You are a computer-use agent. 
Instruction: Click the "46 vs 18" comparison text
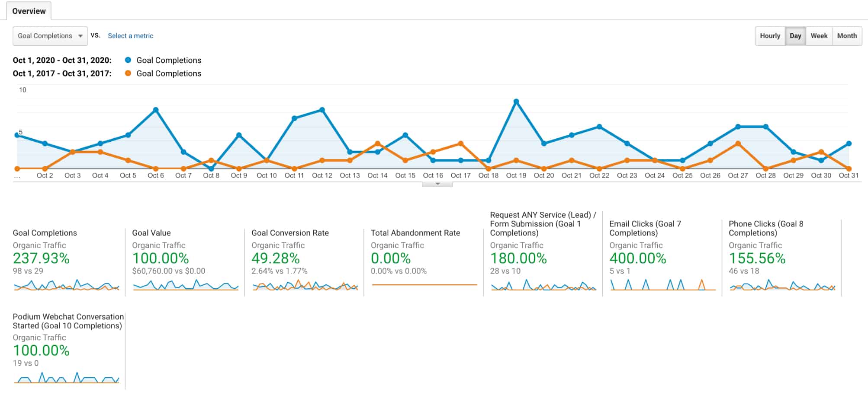tap(744, 271)
